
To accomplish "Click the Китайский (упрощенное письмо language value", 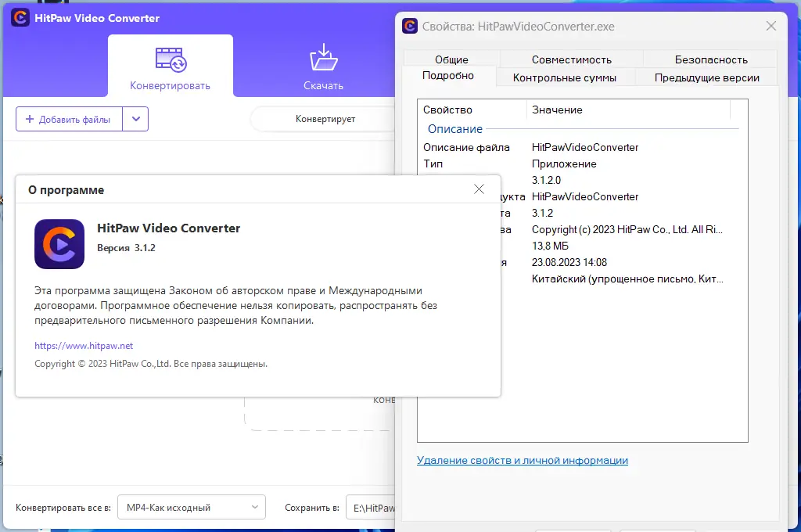I will tap(627, 279).
